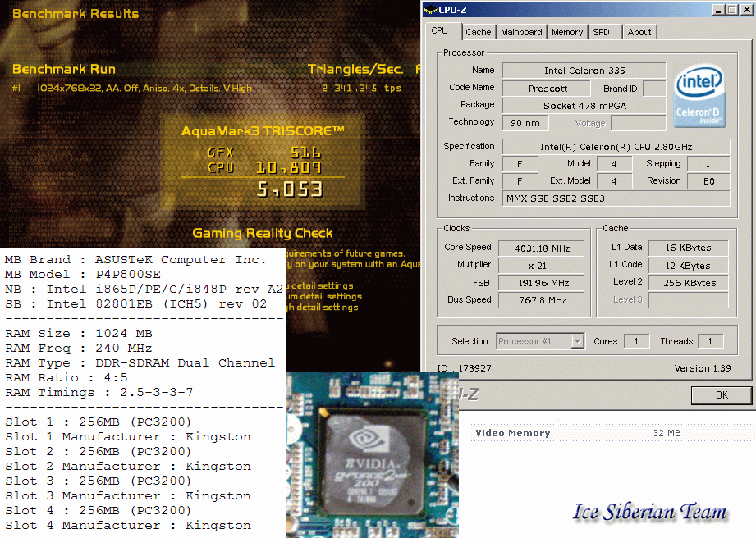Click the RAM Ratio : 4:5 line

click(66, 377)
